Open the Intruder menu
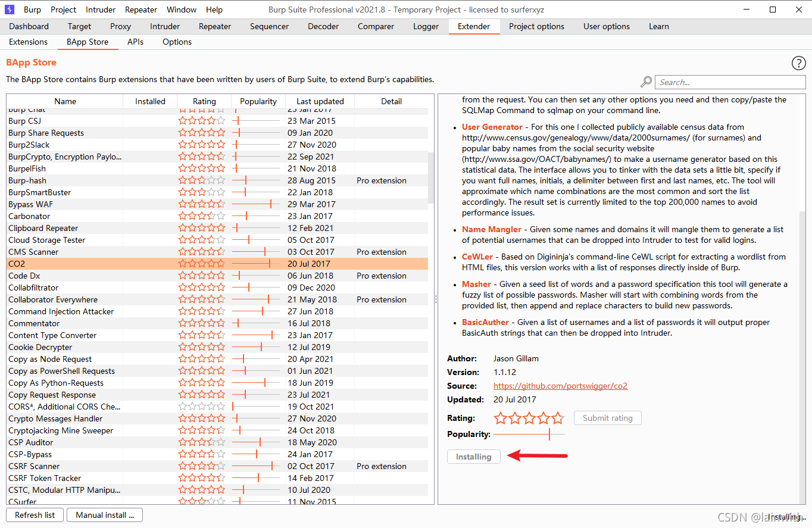 tap(101, 10)
